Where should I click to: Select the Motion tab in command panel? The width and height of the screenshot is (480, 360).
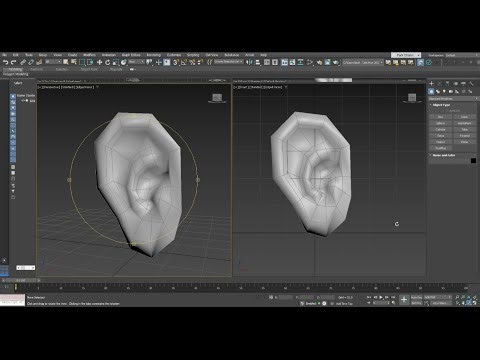(455, 83)
